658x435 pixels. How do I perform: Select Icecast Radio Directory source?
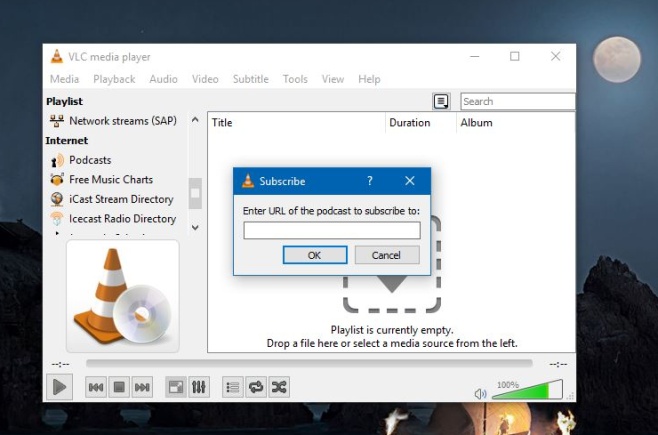point(112,219)
